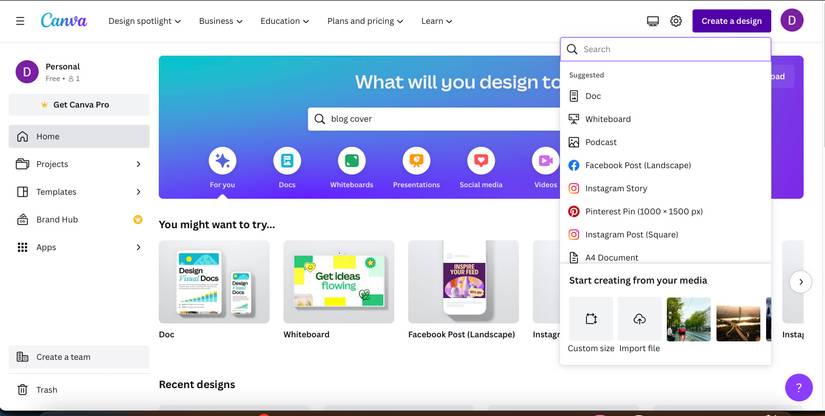Choose Facebook Post (Landscape) suggestion

tap(666, 165)
